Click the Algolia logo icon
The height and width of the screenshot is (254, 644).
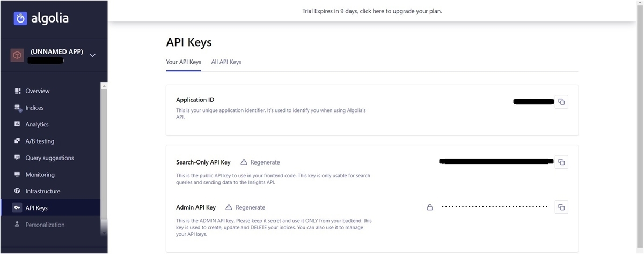click(x=20, y=18)
